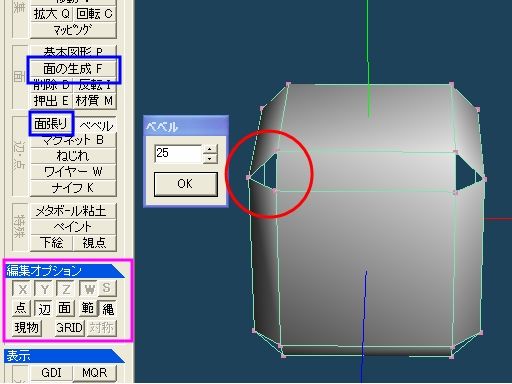Image resolution: width=512 pixels, height=384 pixels.
Task: Toggle the Z axis edit option
Action: coord(66,289)
